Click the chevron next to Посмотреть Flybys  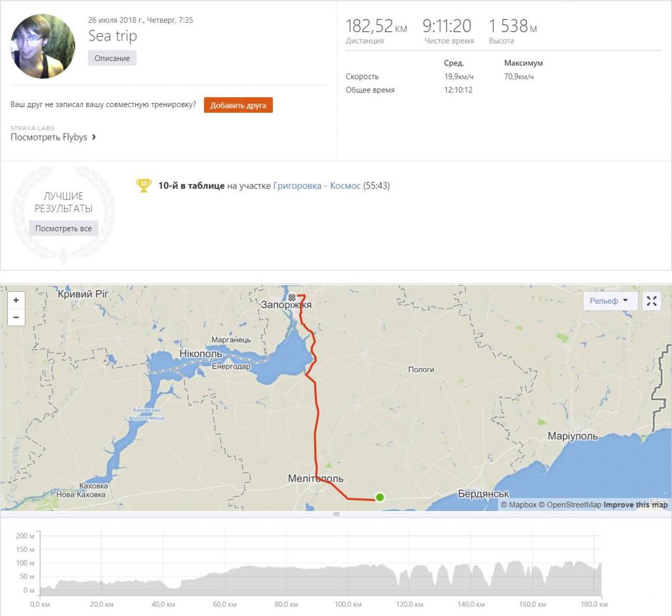click(94, 137)
